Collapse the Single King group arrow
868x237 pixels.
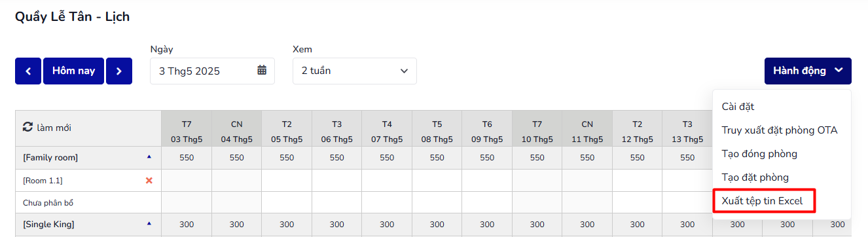click(x=149, y=224)
